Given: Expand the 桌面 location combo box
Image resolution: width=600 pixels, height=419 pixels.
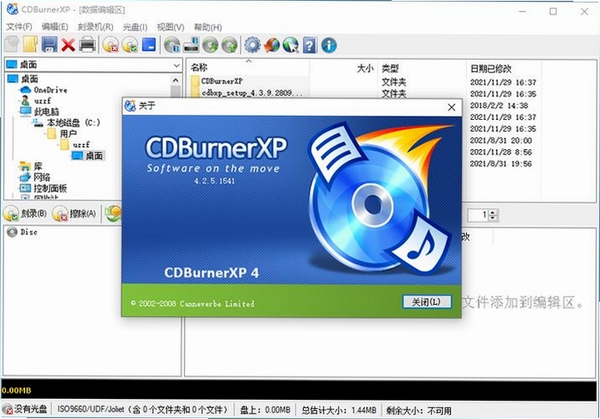Looking at the screenshot, I should (x=176, y=65).
